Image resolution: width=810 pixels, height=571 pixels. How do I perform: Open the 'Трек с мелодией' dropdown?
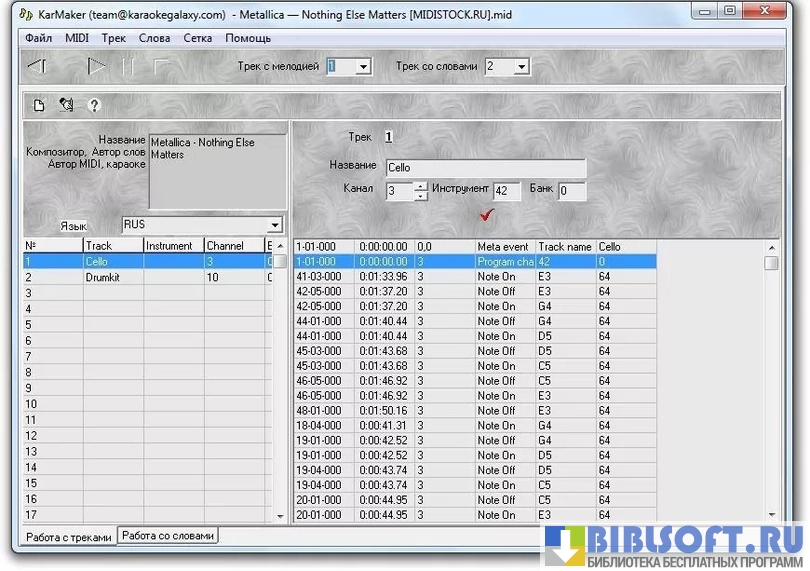[363, 67]
